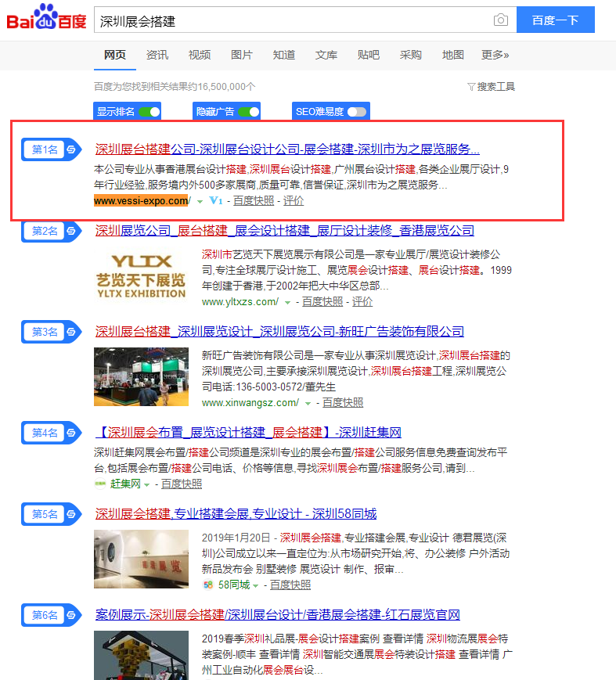Expand dropdown arrow after www.xinwangsz.com
This screenshot has height=680, width=616.
click(308, 404)
